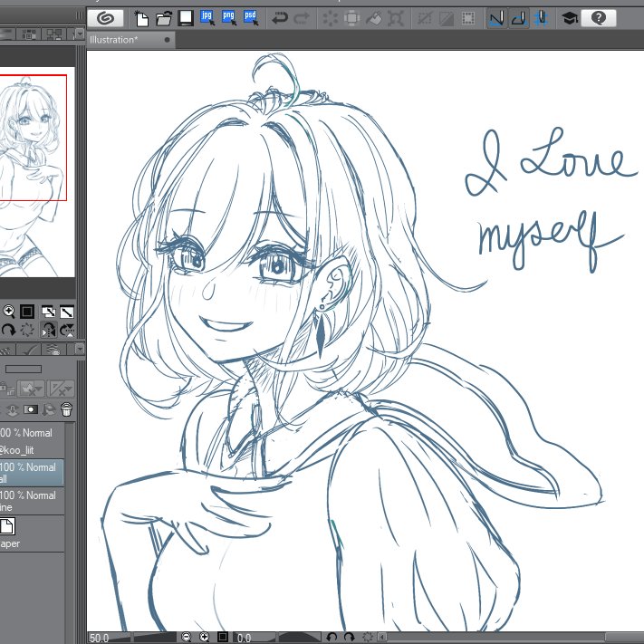The height and width of the screenshot is (644, 644).
Task: Redo the action in top toolbar
Action: (302, 18)
